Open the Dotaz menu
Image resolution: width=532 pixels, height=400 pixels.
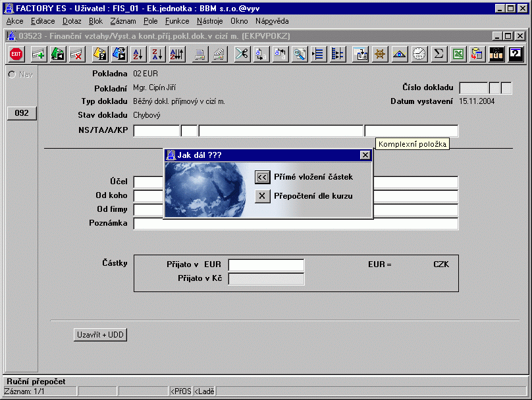(72, 21)
